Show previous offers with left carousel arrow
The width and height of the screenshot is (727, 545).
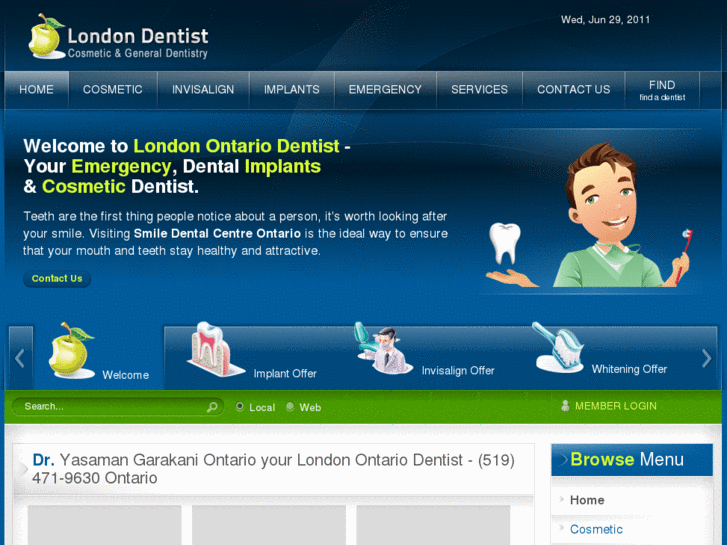tap(20, 358)
